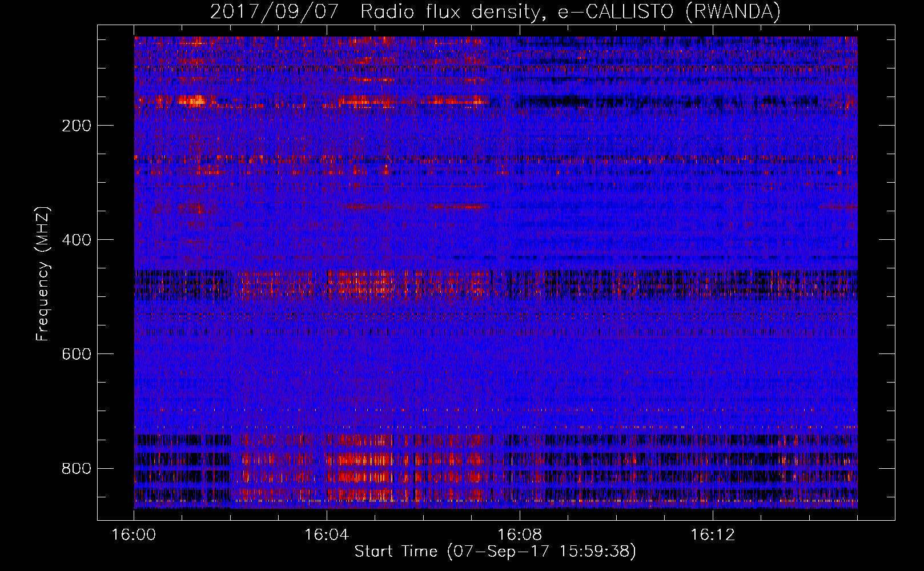This screenshot has width=924, height=571.
Task: Click the '400' frequency axis label
Action: tap(77, 240)
